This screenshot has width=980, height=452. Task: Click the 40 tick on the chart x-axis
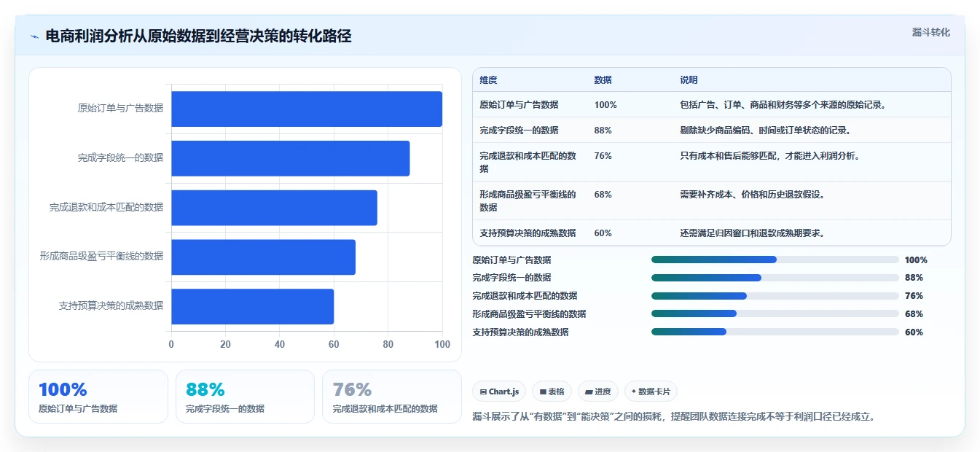[x=280, y=344]
